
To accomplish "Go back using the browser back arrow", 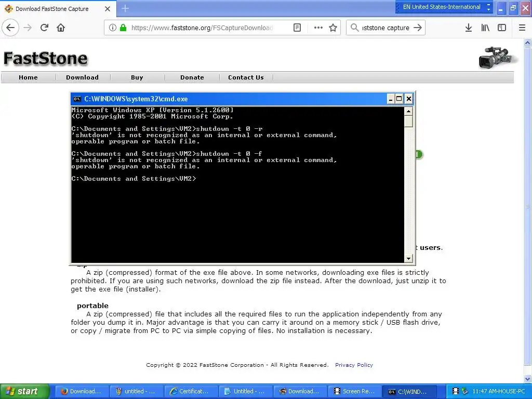I will click(10, 28).
